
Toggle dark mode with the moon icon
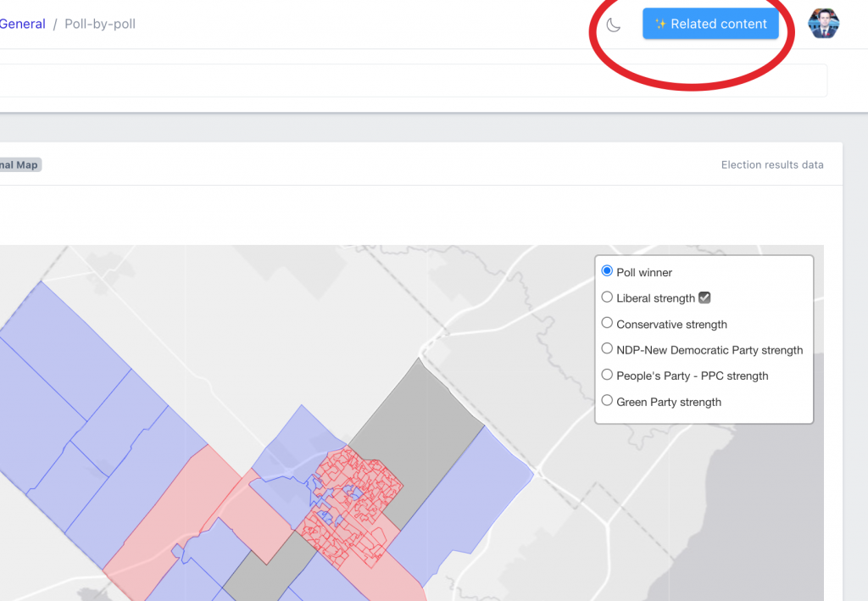pyautogui.click(x=614, y=25)
